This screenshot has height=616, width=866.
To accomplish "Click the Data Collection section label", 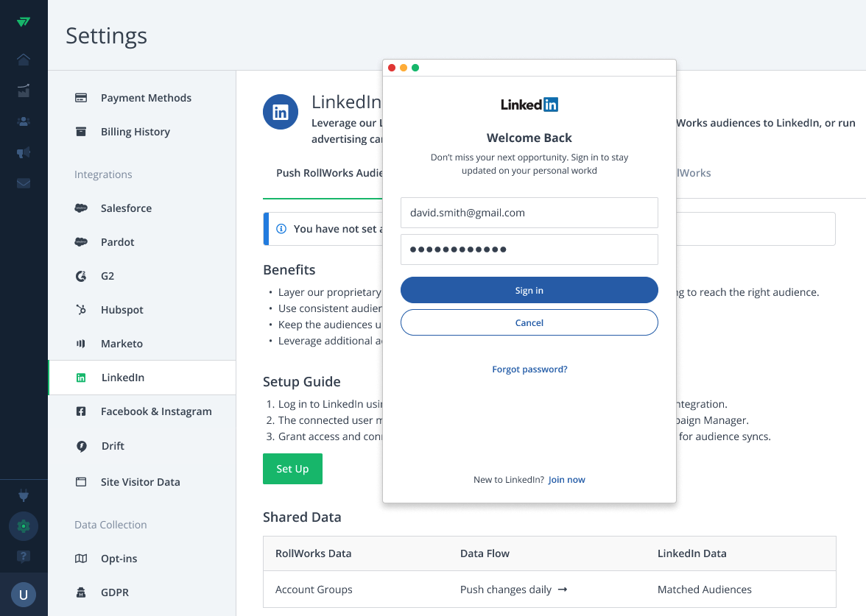I will tap(110, 525).
